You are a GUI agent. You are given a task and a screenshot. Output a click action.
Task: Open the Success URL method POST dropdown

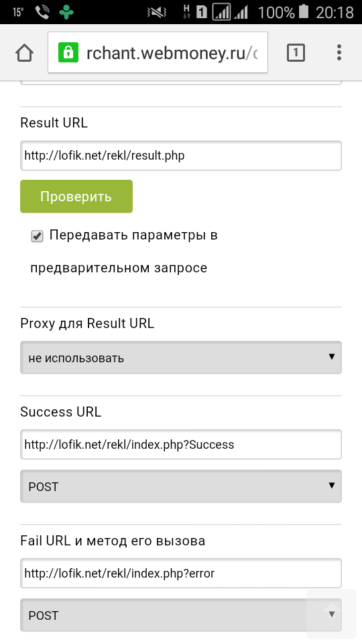click(x=180, y=486)
